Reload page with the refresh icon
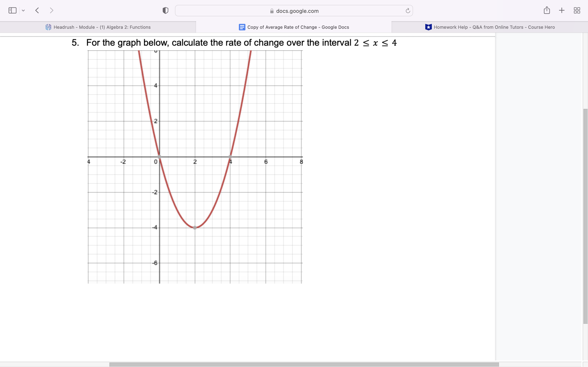 point(408,11)
